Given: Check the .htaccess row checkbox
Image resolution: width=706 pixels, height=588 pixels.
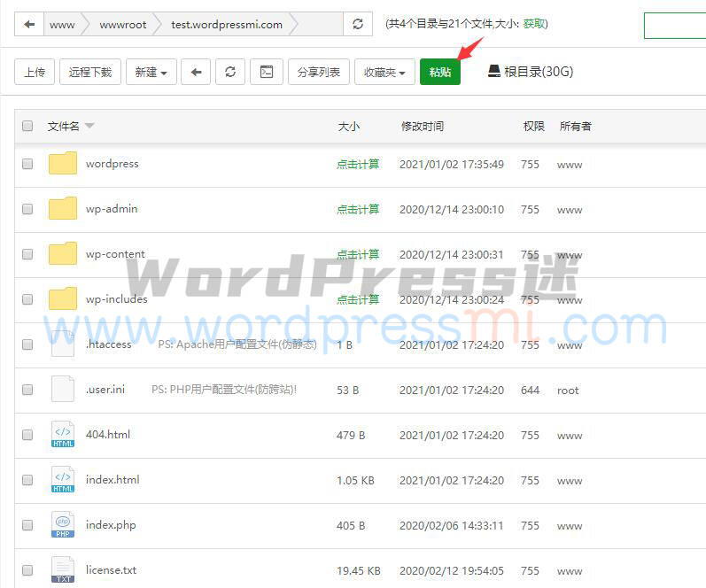Looking at the screenshot, I should (x=27, y=344).
